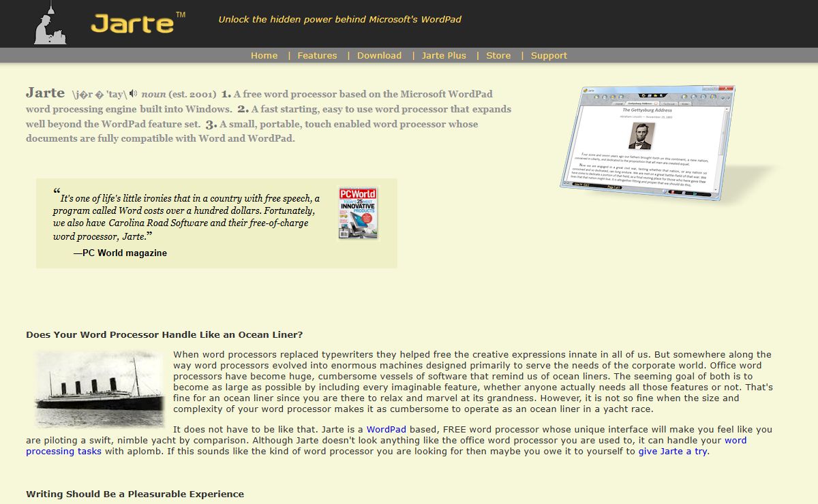Open the Support navigation link
818x504 pixels.
click(x=549, y=56)
